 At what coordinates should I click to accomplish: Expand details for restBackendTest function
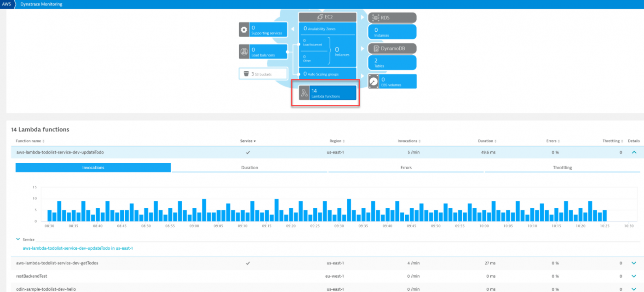(x=634, y=276)
